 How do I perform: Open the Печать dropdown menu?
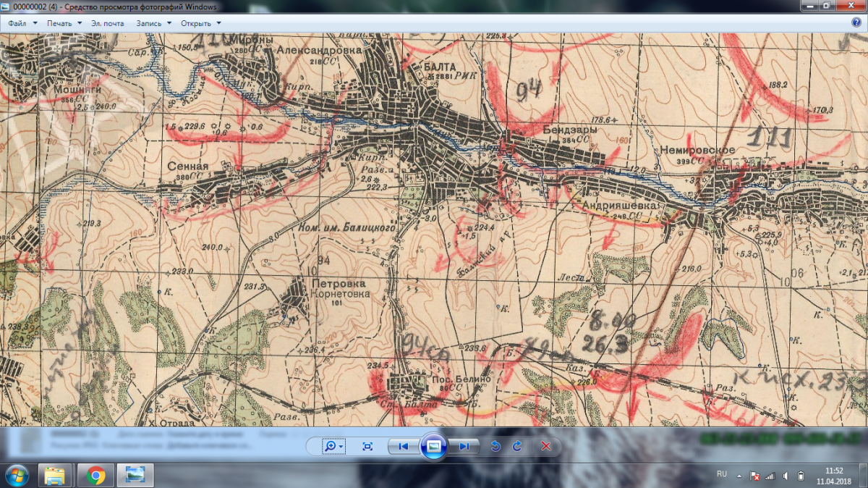click(64, 23)
